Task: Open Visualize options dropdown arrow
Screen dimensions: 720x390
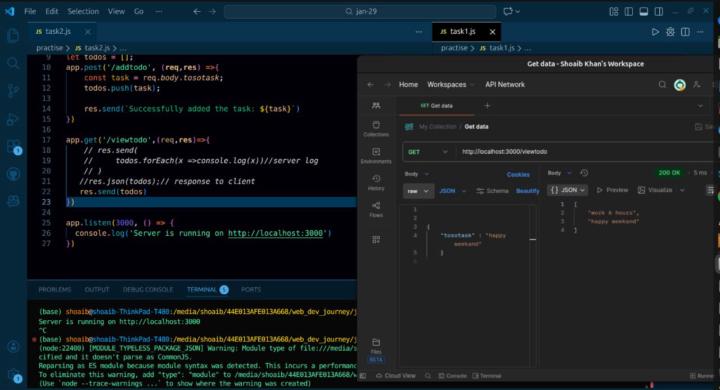Action: pyautogui.click(x=682, y=190)
